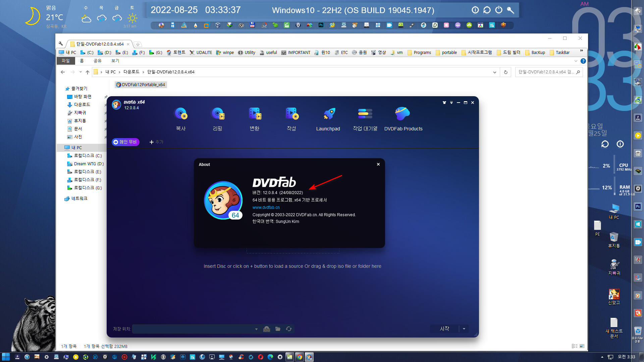Screen dimensions: 644x362
Task: Select ISO output icon in DVDFab
Action: pos(267,329)
